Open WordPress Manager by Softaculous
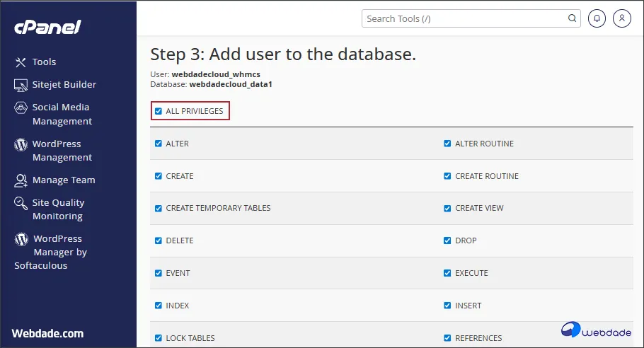Viewport: 644px width, 348px height. click(57, 252)
